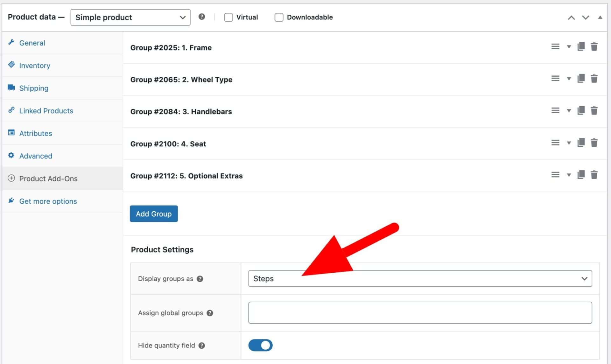Delete the Optional Extras group
Screen dimensions: 611x364
(x=594, y=175)
